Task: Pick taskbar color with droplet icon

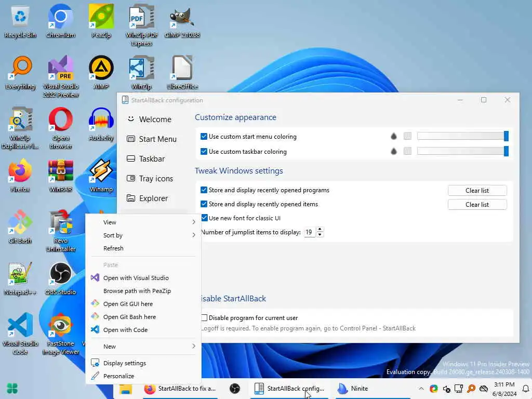Action: click(394, 151)
